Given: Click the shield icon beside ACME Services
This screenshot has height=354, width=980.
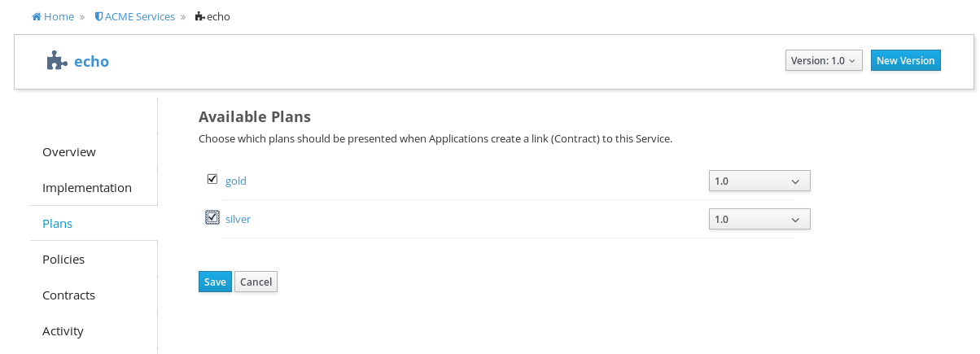Looking at the screenshot, I should (98, 16).
